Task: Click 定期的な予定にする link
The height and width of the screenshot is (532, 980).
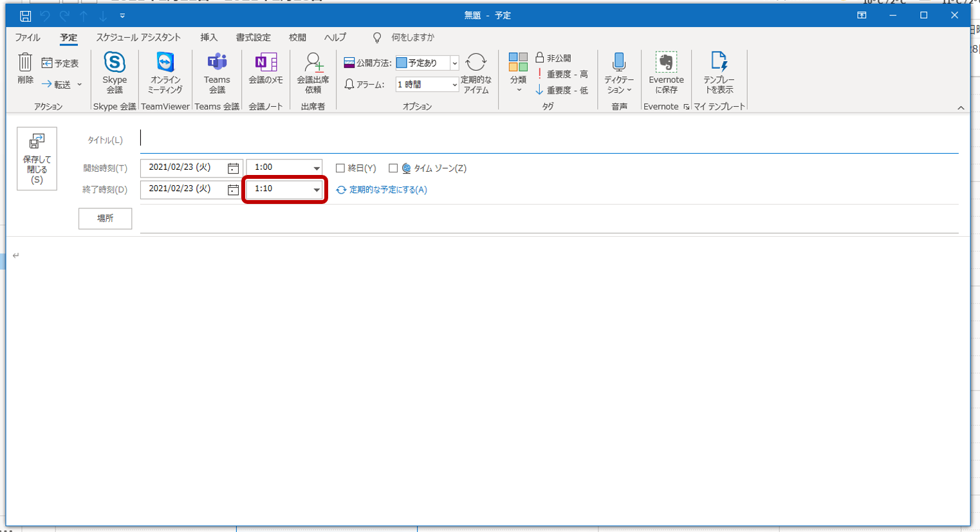Action: click(x=387, y=190)
